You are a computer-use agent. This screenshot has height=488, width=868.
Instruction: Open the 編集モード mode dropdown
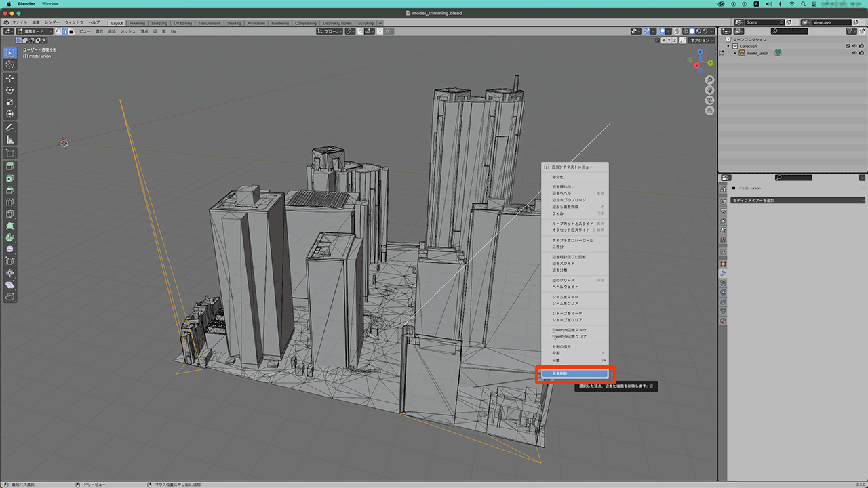pyautogui.click(x=35, y=31)
